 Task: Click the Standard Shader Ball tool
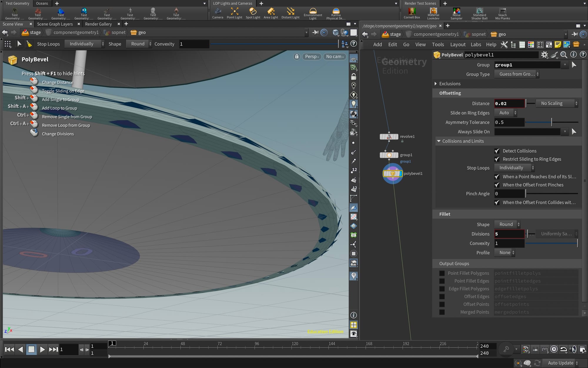click(479, 13)
